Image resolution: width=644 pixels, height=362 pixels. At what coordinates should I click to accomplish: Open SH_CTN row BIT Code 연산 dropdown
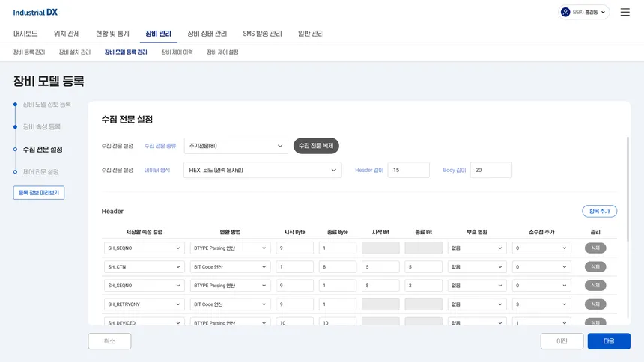(230, 267)
